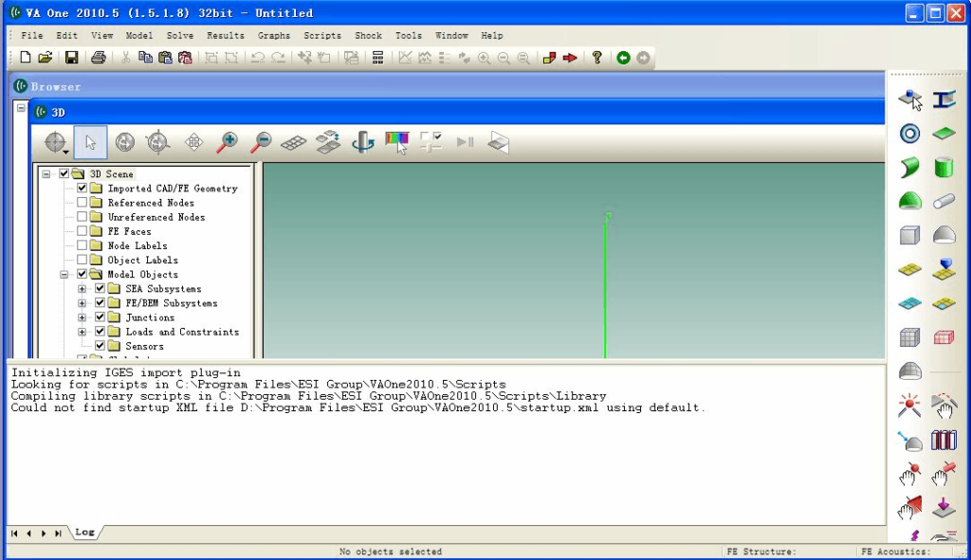This screenshot has height=560, width=971.
Task: Click the four-way pan arrows icon
Action: pos(193,142)
